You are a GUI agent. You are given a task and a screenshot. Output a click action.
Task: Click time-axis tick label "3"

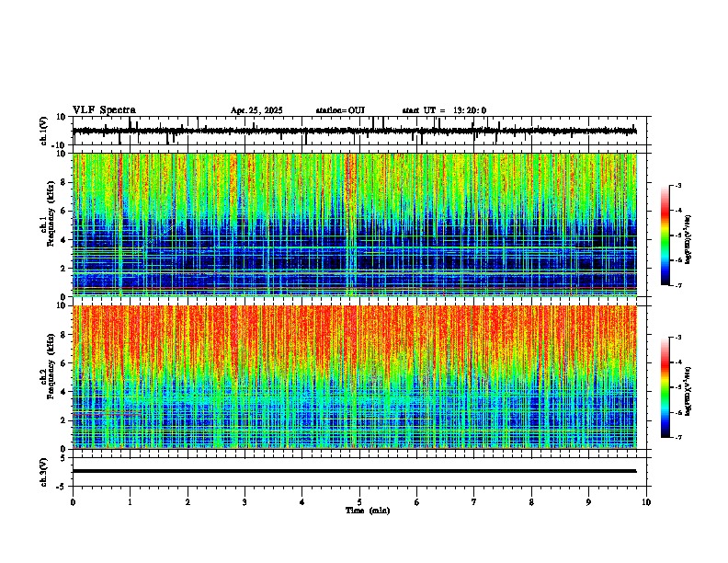click(x=245, y=502)
